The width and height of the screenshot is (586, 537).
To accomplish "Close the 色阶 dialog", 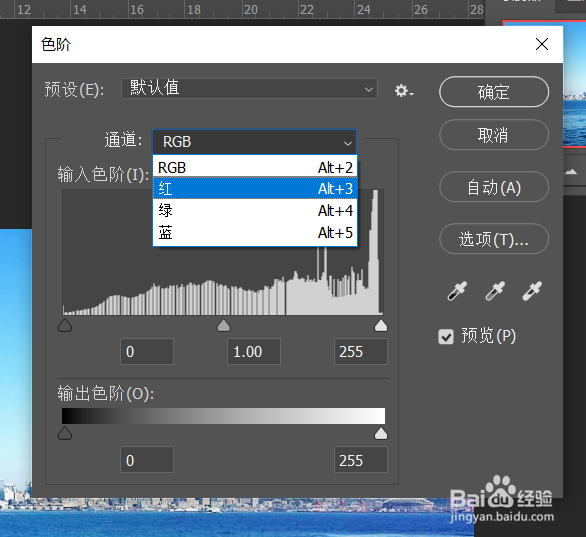I will 542,44.
